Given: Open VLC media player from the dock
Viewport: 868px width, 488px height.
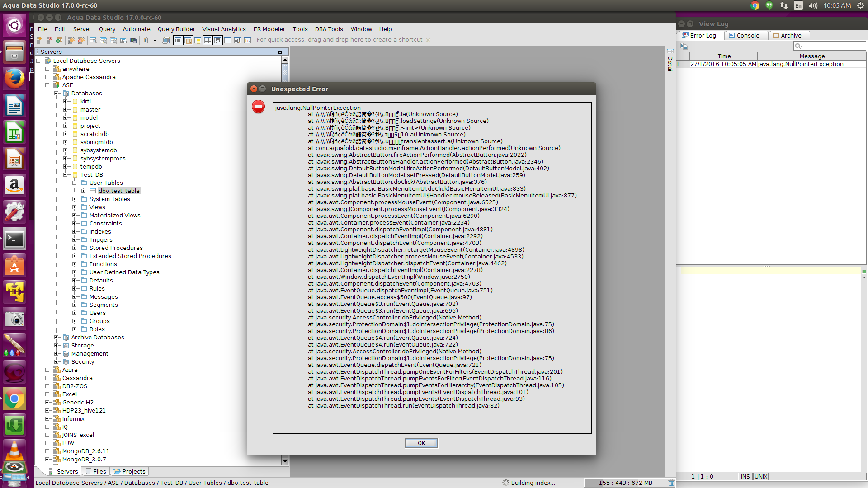Looking at the screenshot, I should [14, 450].
